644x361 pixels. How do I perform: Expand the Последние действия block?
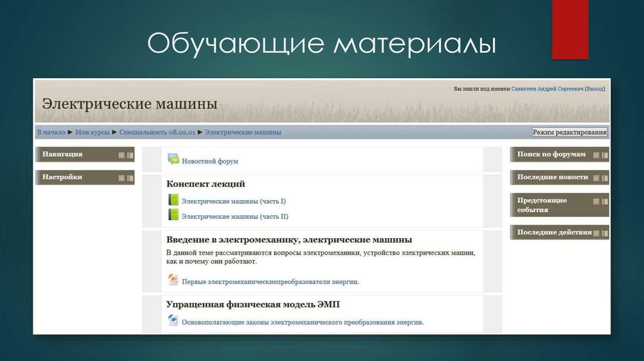click(x=596, y=233)
